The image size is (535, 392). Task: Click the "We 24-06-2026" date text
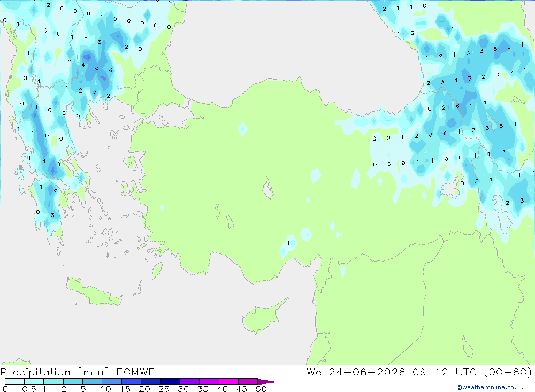(356, 372)
